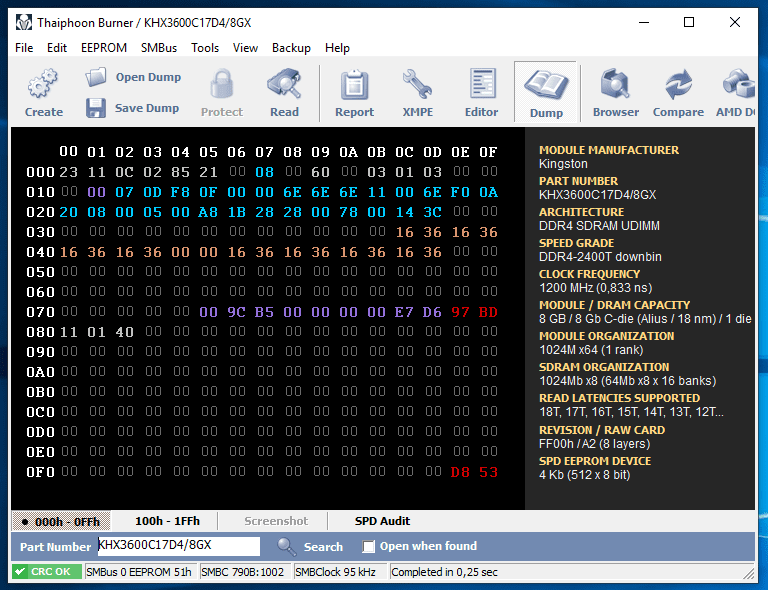
Task: Switch to the 000h - 0FFh tab
Action: [61, 521]
